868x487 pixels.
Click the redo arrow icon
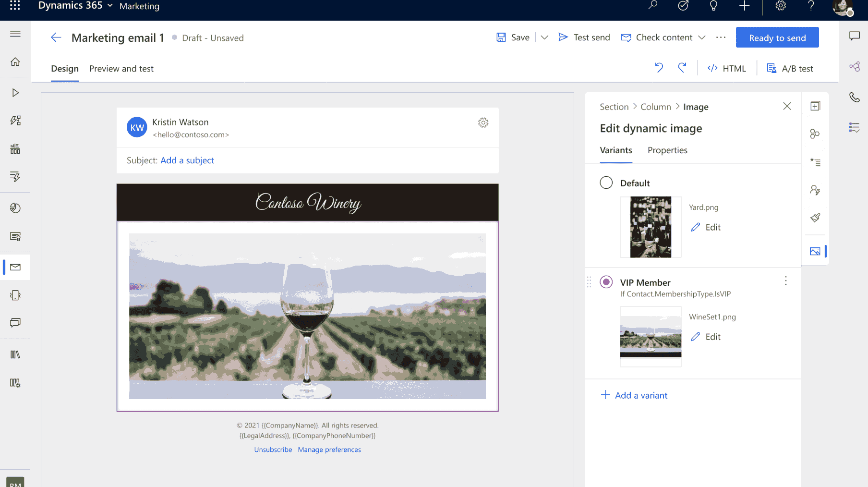(x=682, y=68)
